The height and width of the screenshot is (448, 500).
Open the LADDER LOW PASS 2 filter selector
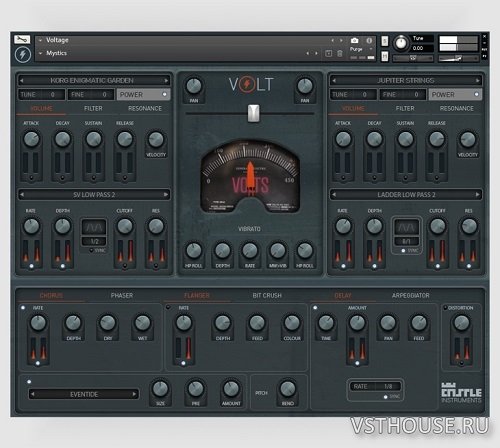(x=406, y=195)
